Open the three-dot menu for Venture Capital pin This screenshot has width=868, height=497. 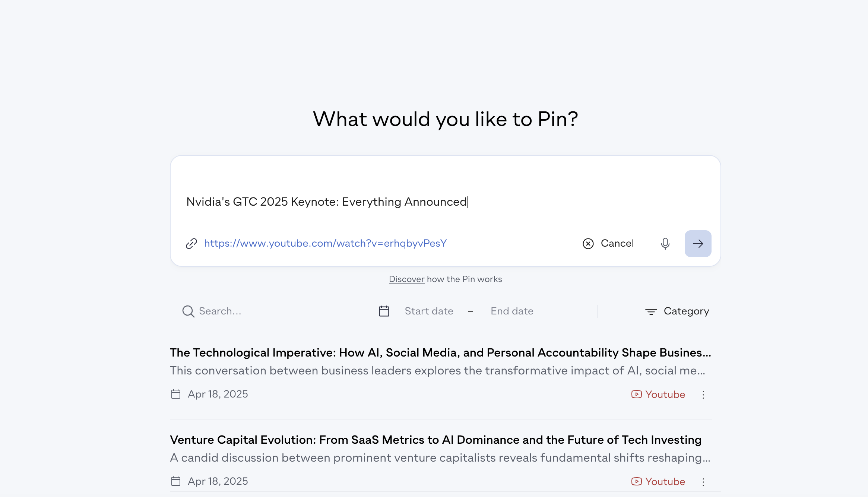pos(703,482)
